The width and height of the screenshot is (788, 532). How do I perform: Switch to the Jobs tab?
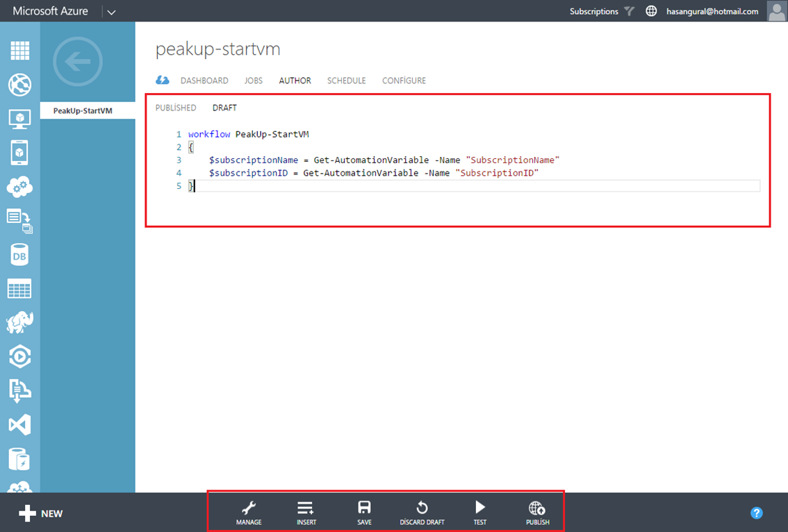[253, 81]
